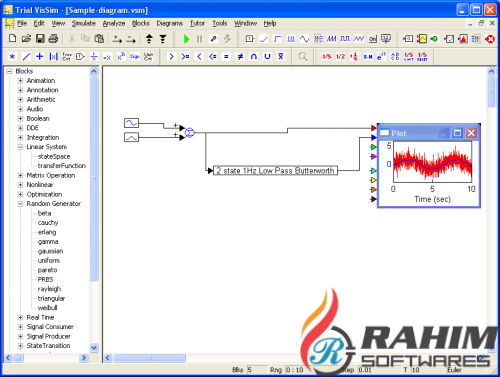The height and width of the screenshot is (377, 500).
Task: Click the red plot input connector
Action: coord(374,128)
